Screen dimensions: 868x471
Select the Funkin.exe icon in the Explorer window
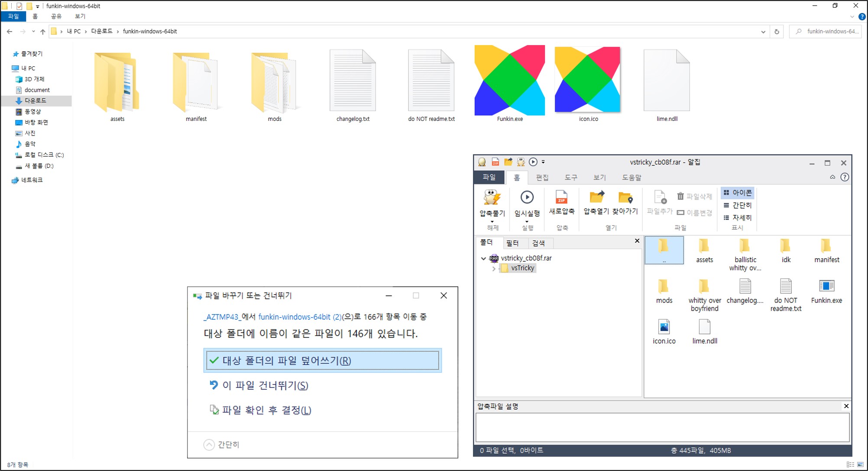509,81
